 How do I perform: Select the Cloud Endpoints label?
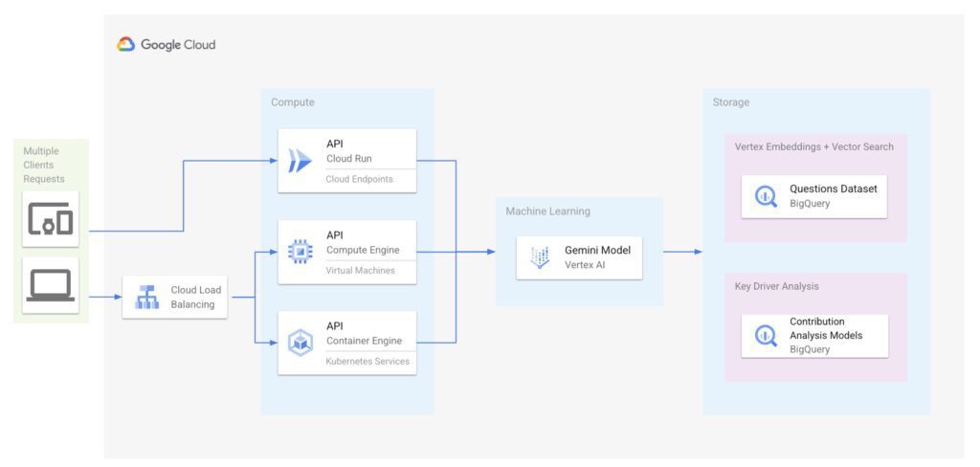[359, 179]
